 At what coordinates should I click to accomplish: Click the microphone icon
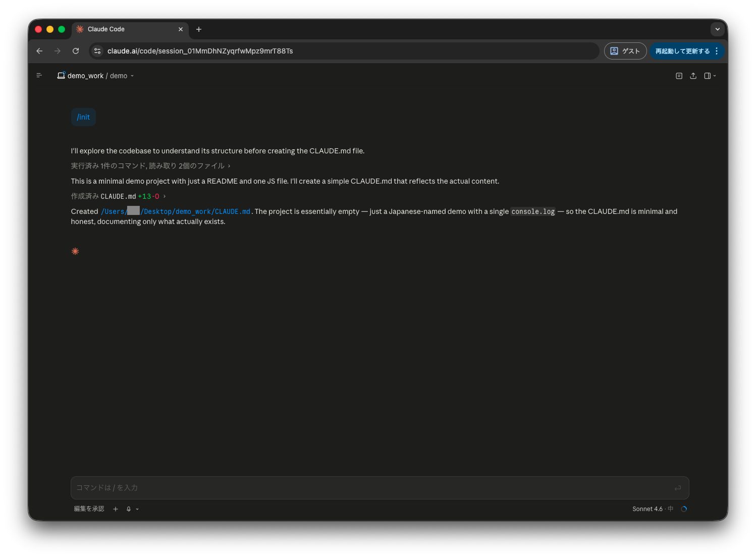(129, 509)
